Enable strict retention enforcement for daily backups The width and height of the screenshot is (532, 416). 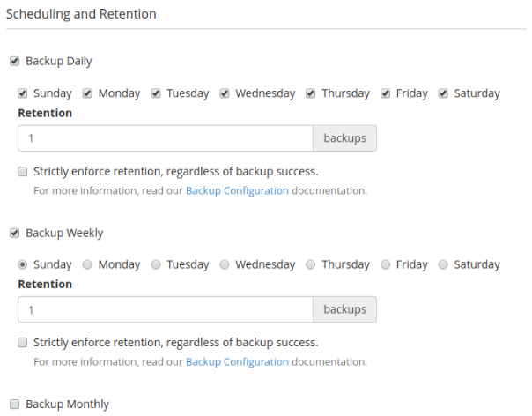[x=23, y=172]
